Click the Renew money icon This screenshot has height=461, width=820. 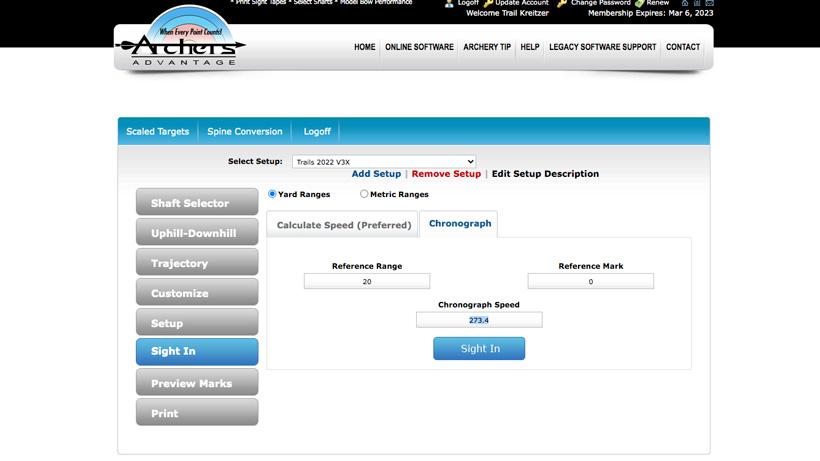[x=639, y=3]
